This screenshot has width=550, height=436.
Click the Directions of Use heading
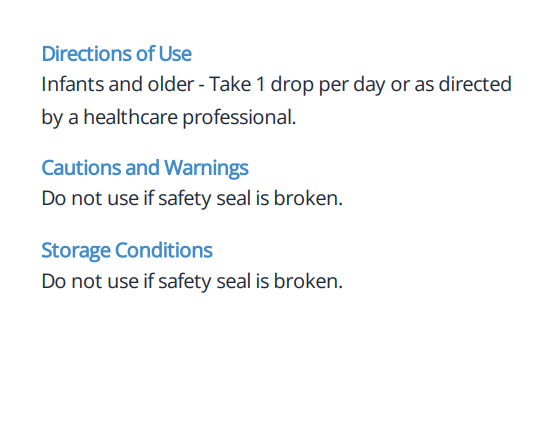click(116, 54)
